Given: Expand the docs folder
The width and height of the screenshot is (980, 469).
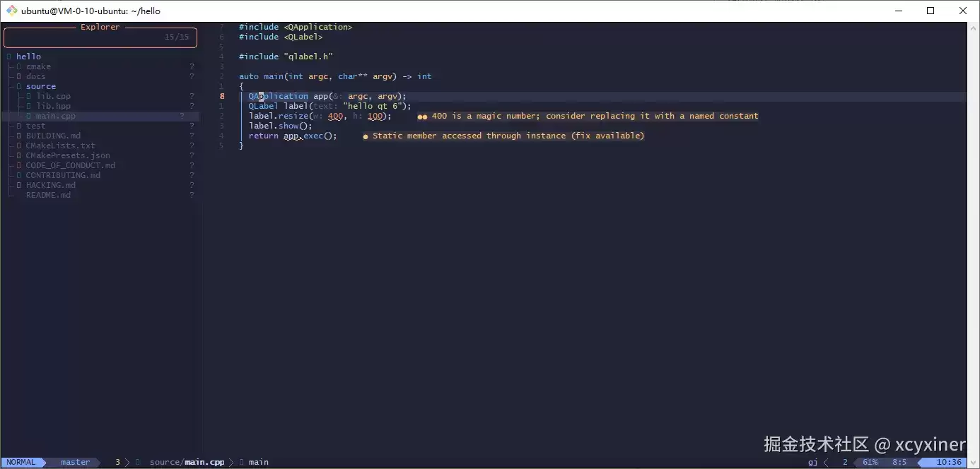Looking at the screenshot, I should point(35,76).
